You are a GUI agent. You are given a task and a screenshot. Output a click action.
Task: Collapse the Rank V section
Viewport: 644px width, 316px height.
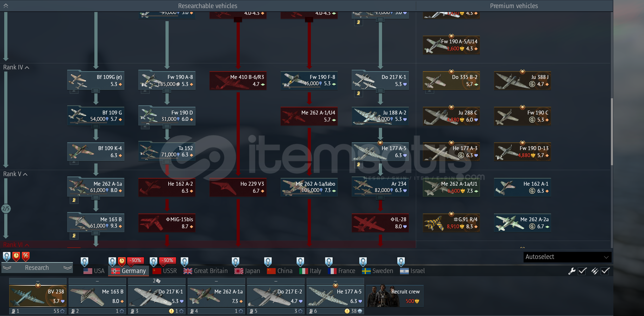pyautogui.click(x=15, y=174)
